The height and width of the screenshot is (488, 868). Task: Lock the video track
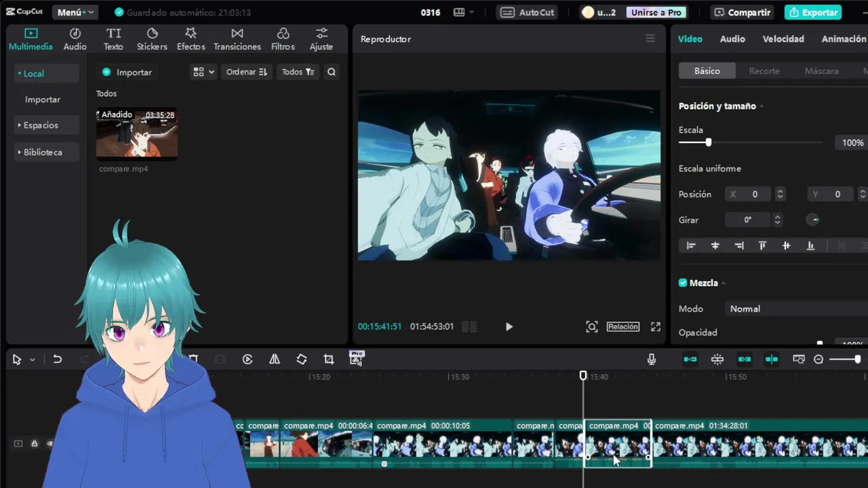click(35, 443)
